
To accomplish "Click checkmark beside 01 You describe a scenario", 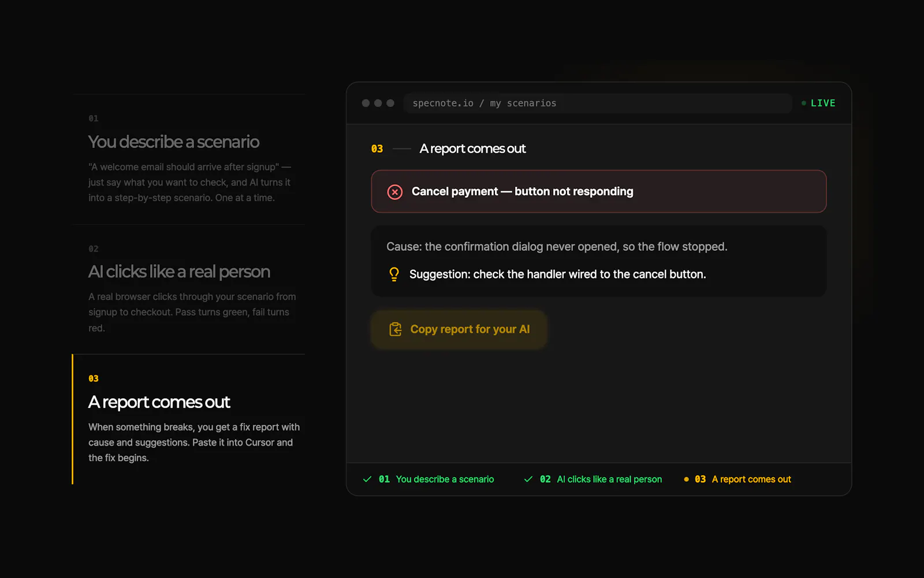I will pos(367,479).
